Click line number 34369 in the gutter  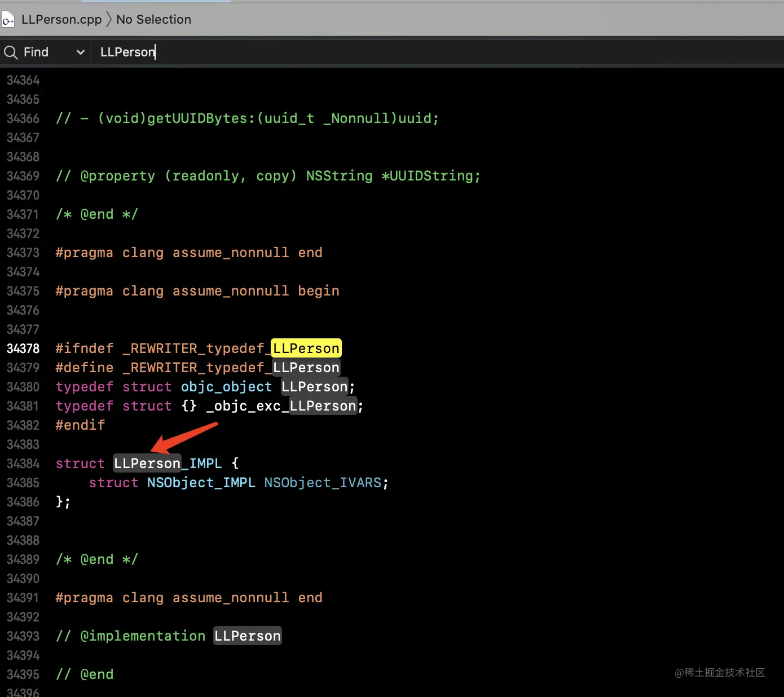23,176
